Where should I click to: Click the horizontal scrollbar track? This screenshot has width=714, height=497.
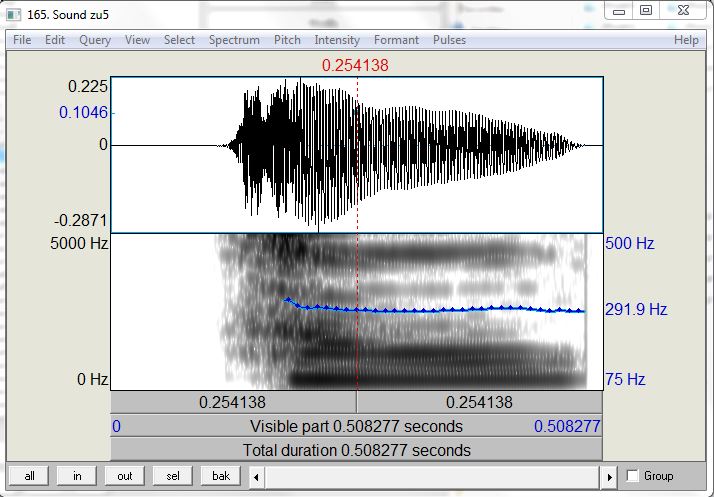(x=433, y=477)
